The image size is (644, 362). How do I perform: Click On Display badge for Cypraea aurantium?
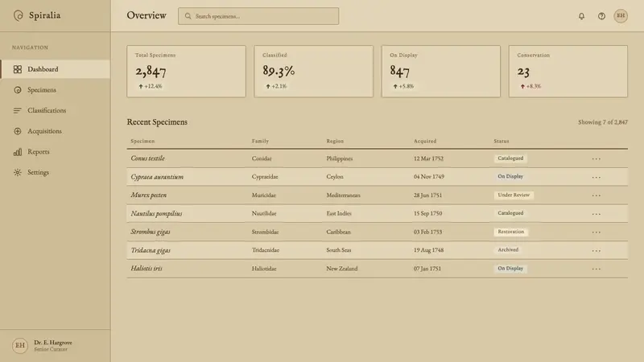(510, 176)
